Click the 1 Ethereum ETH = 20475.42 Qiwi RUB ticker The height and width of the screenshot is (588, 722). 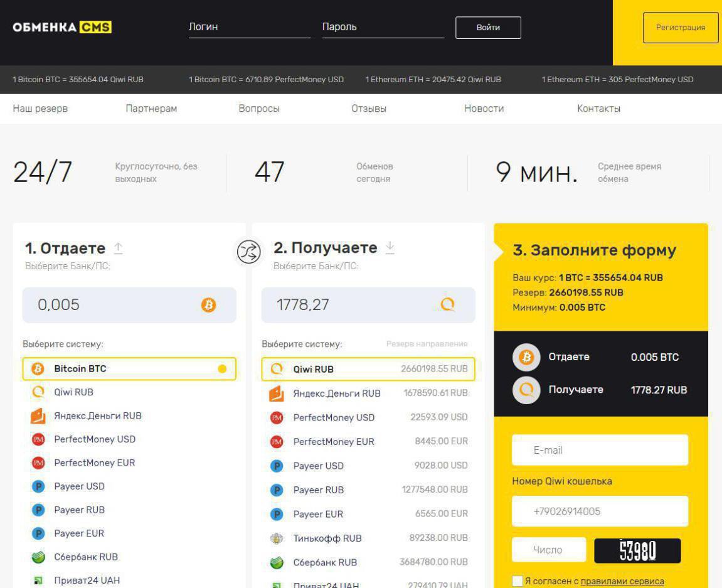(x=433, y=80)
